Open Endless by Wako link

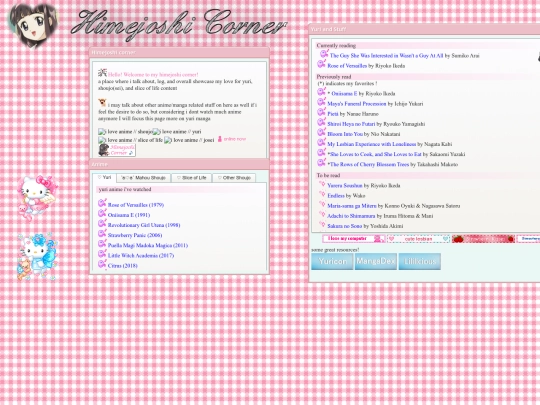pyautogui.click(x=336, y=196)
